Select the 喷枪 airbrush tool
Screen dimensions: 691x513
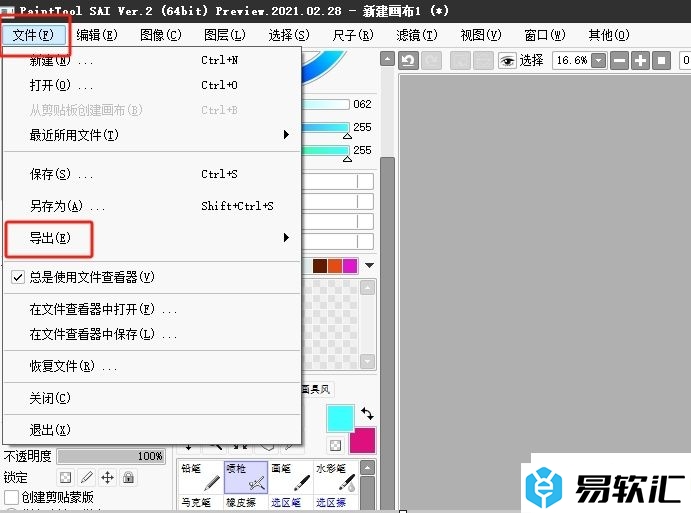pyautogui.click(x=246, y=477)
